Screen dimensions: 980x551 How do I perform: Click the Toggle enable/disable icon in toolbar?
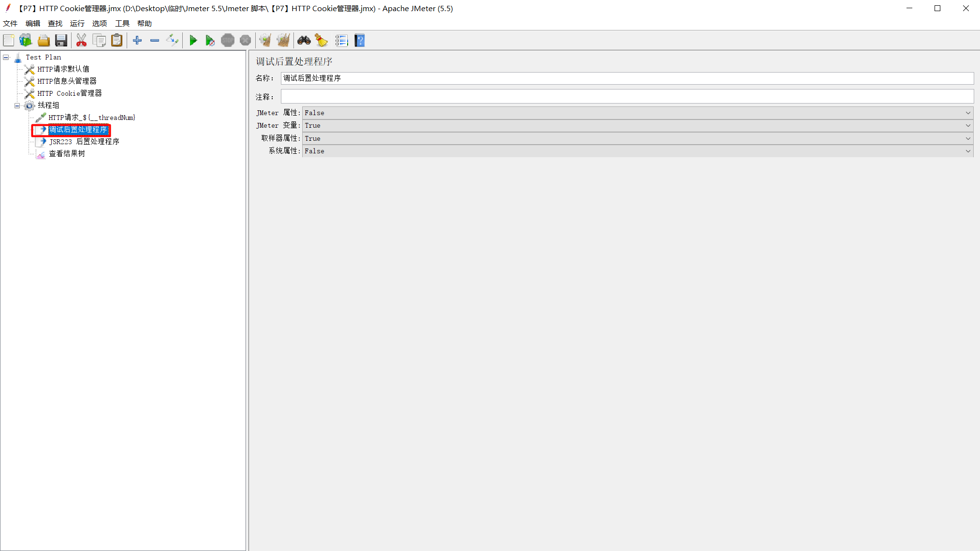pos(172,41)
